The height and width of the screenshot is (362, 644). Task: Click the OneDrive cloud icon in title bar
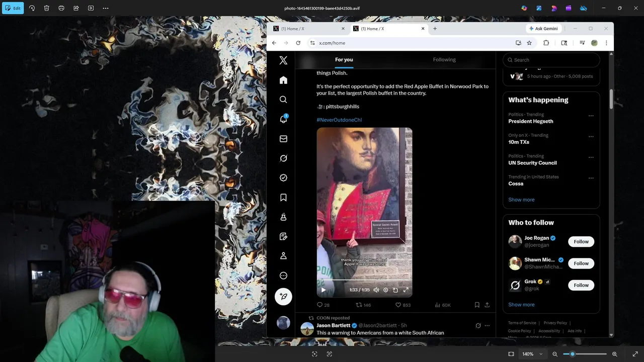point(584,8)
